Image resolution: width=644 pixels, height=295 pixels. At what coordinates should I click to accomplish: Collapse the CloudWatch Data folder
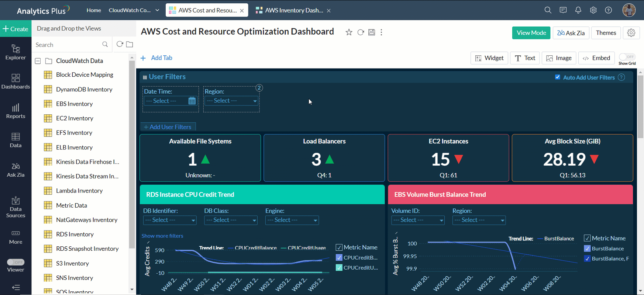[x=38, y=61]
